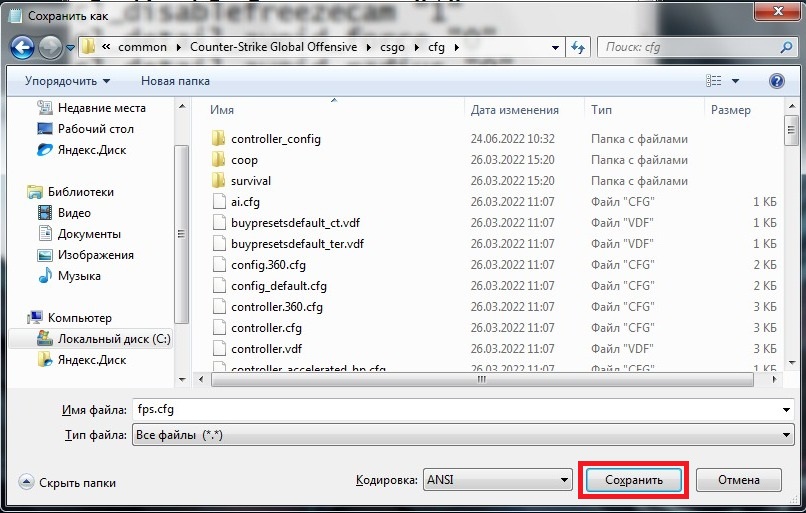Click the folder icon in address bar
The image size is (806, 513).
tap(88, 47)
